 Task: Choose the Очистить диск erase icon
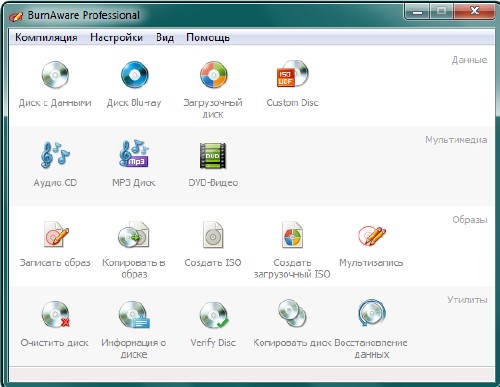pyautogui.click(x=56, y=314)
